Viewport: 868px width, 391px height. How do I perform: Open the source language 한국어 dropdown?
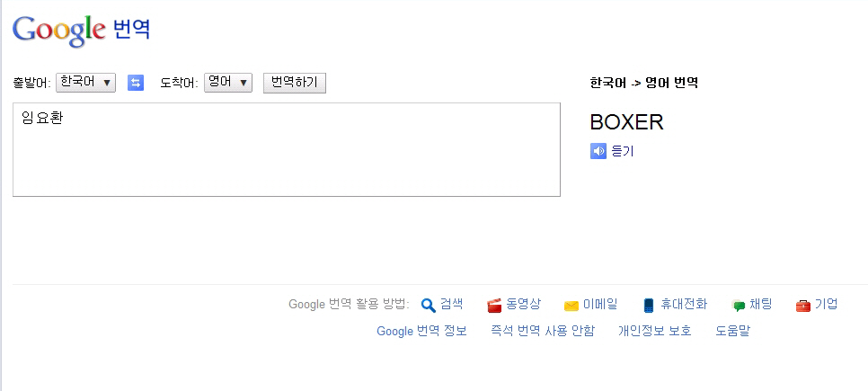85,83
